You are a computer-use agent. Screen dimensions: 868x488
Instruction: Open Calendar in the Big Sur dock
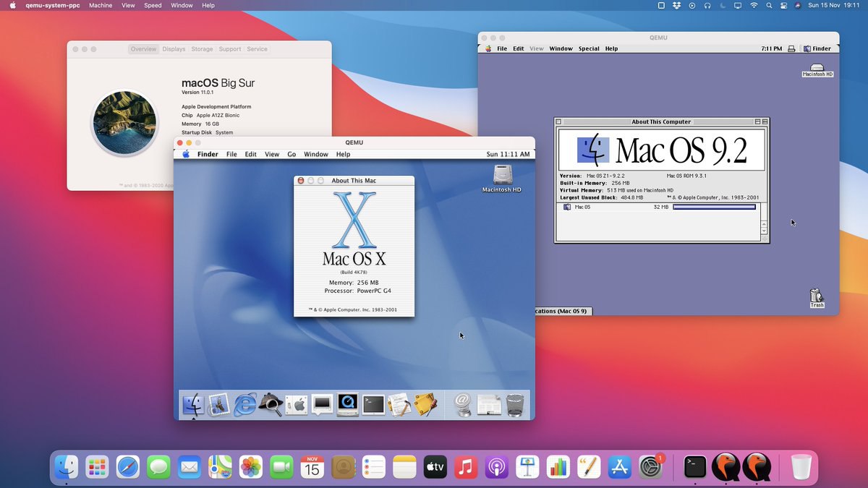(312, 467)
